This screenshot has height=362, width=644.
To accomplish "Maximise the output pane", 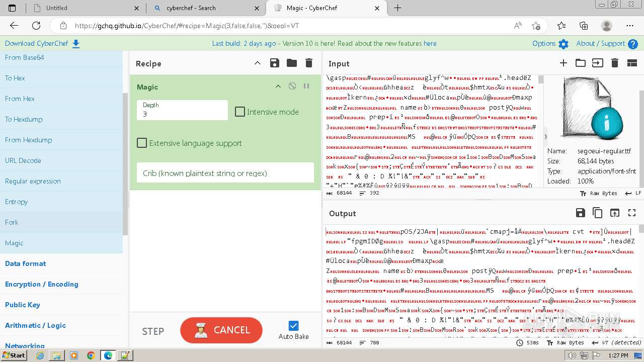I will 632,213.
